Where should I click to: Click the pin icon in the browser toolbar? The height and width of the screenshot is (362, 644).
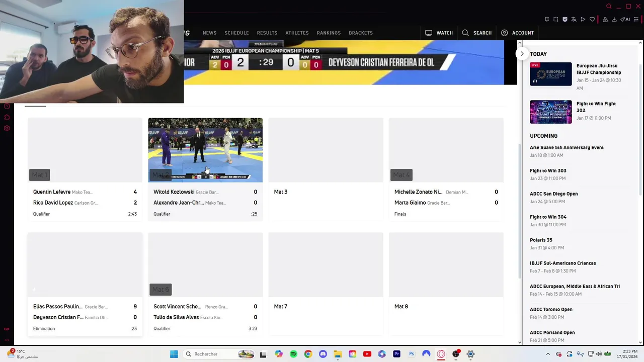pyautogui.click(x=547, y=20)
